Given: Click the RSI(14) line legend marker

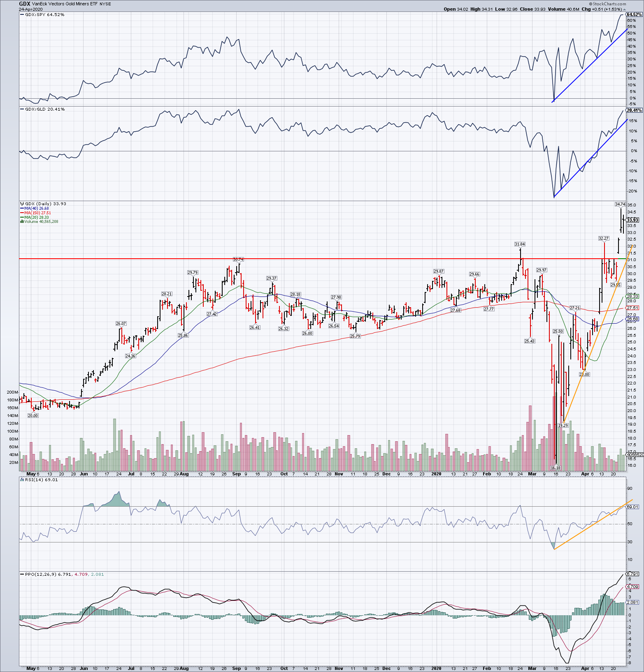Looking at the screenshot, I should click(22, 480).
